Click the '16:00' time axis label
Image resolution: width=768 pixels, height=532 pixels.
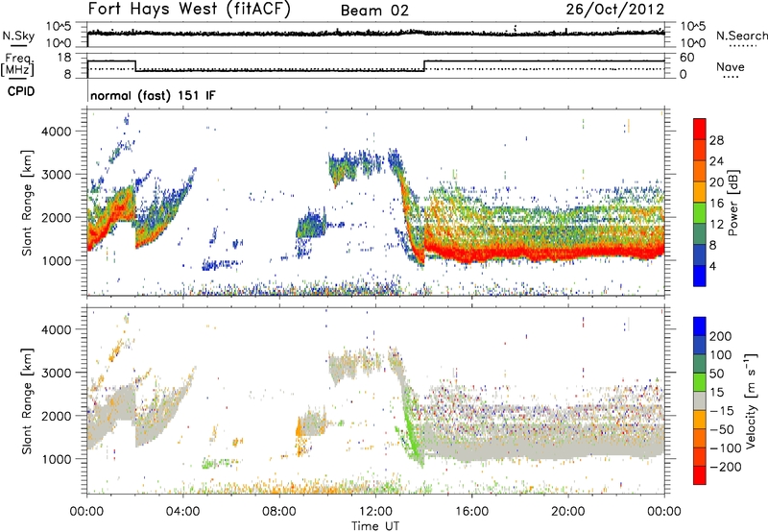pos(471,512)
